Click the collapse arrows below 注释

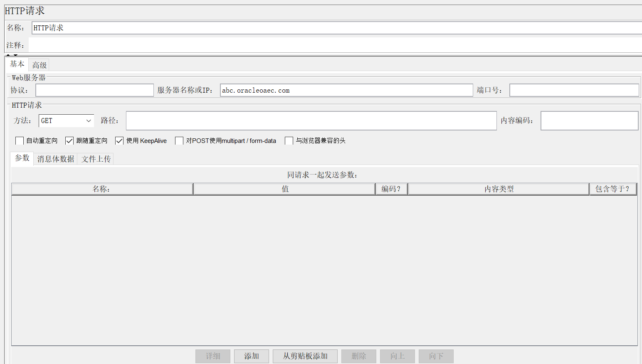[x=12, y=55]
